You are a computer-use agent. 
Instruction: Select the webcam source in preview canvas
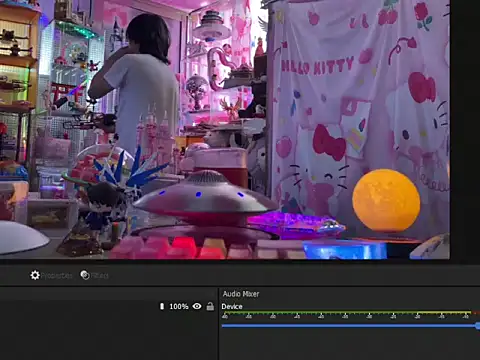pos(225,129)
